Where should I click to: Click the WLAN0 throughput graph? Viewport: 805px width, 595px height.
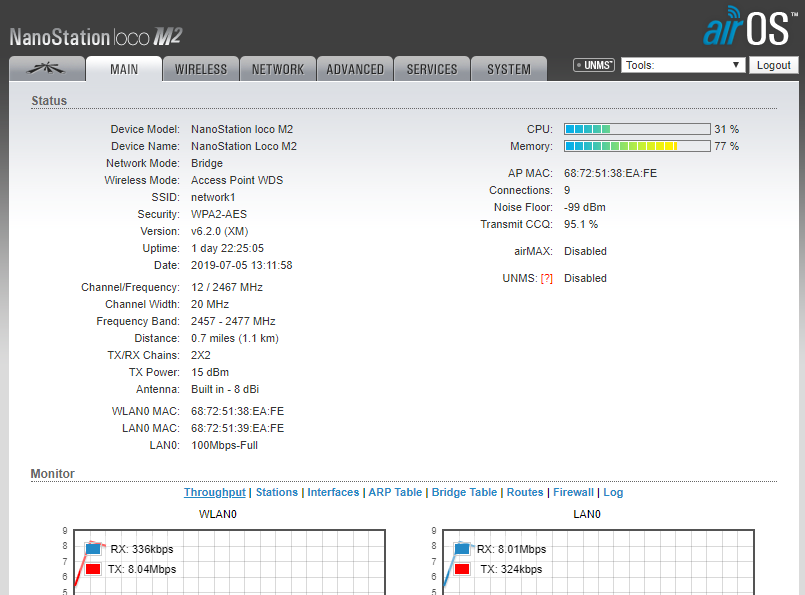pyautogui.click(x=229, y=562)
